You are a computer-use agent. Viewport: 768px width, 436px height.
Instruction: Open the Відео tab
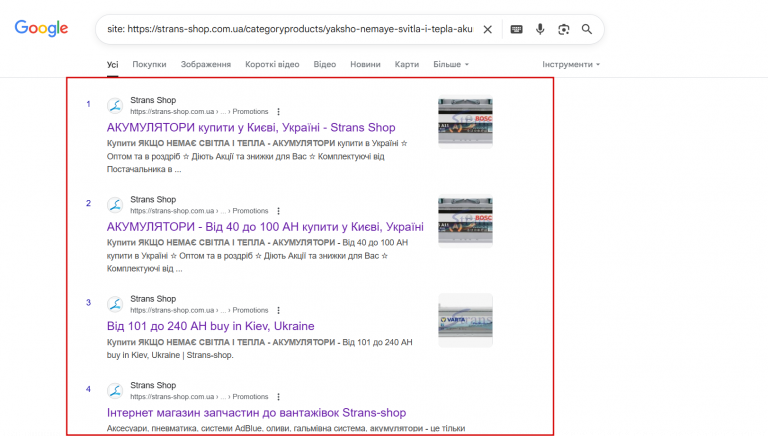(x=325, y=65)
